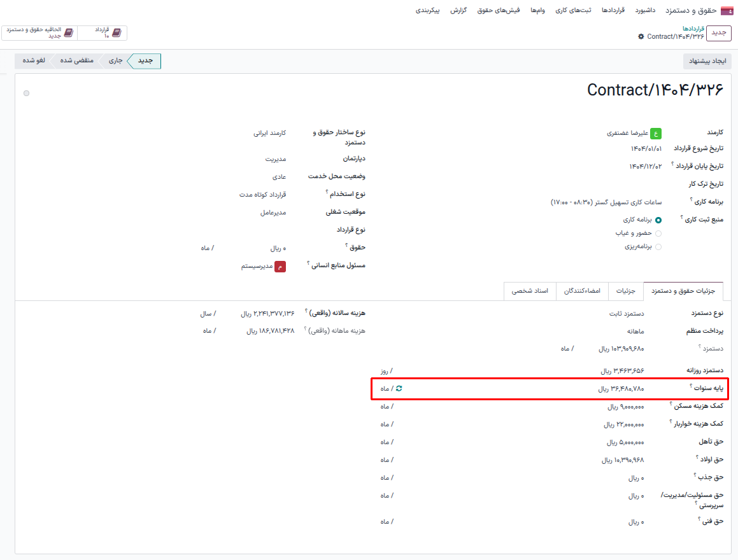Select the حضور و غیاب radio option
The height and width of the screenshot is (560, 738).
click(x=659, y=233)
